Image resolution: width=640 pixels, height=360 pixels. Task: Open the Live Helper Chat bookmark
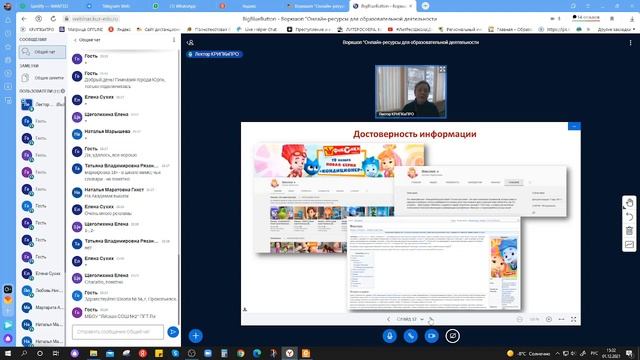pos(258,29)
